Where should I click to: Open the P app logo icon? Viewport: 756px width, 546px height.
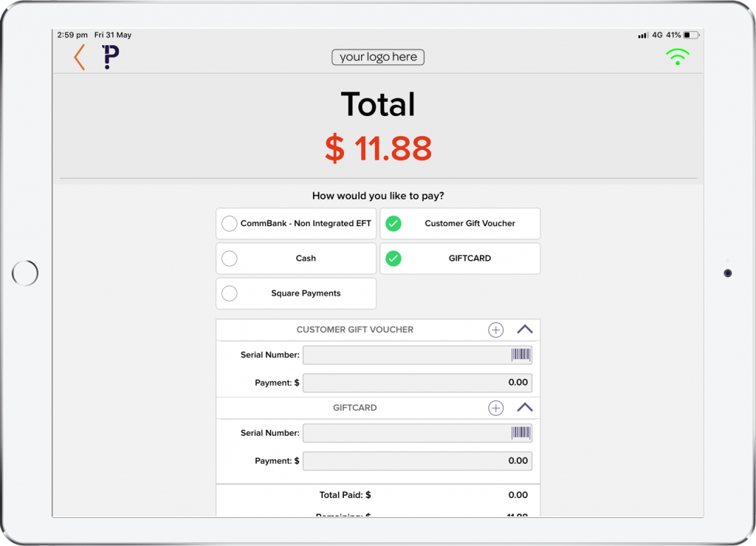tap(111, 57)
